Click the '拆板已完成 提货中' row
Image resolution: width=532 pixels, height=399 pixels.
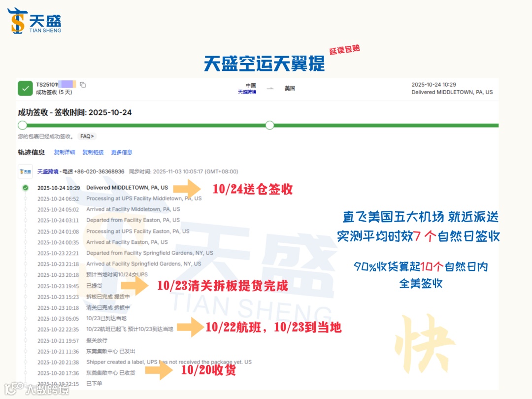[x=83, y=297]
